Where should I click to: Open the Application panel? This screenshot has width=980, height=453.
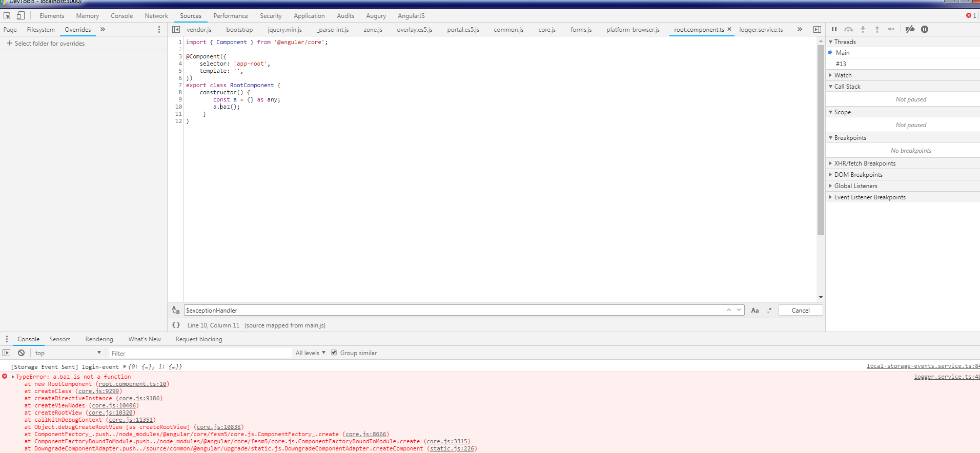(x=309, y=16)
